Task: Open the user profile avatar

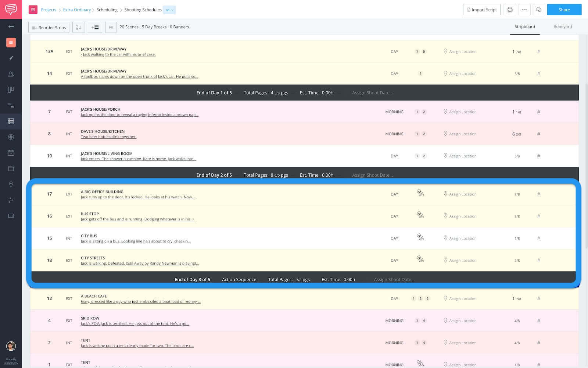Action: [x=11, y=346]
